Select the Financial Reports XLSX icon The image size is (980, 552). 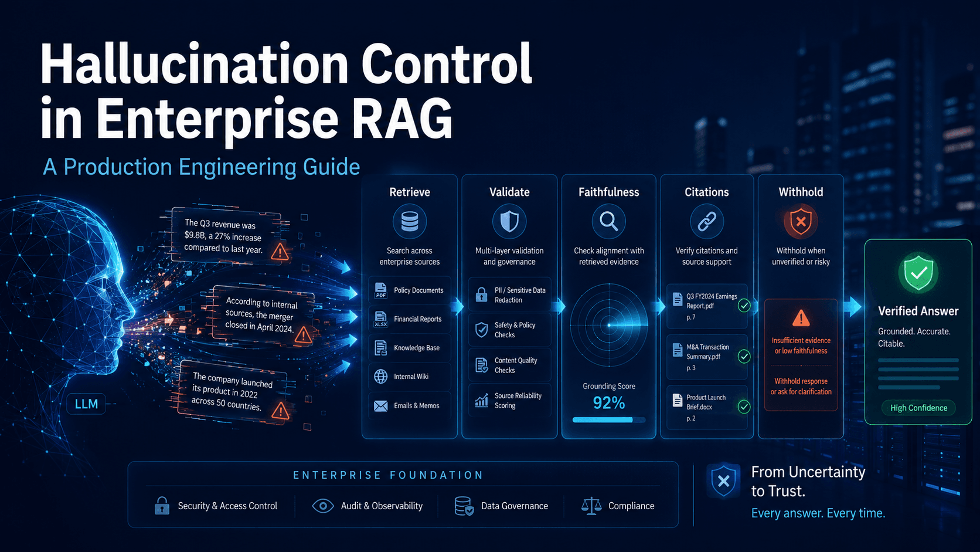coord(381,319)
